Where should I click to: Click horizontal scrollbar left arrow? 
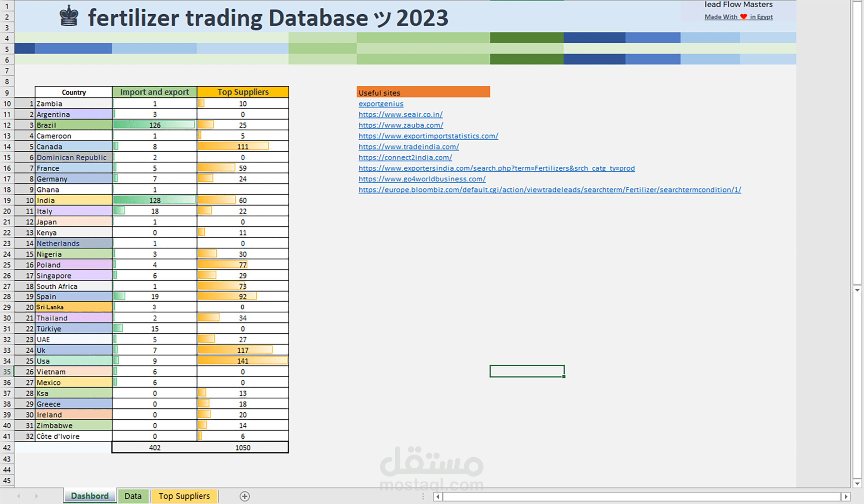[438, 497]
